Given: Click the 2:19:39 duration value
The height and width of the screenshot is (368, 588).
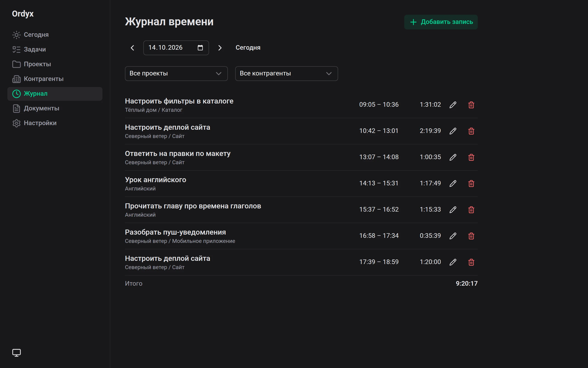Looking at the screenshot, I should (430, 131).
